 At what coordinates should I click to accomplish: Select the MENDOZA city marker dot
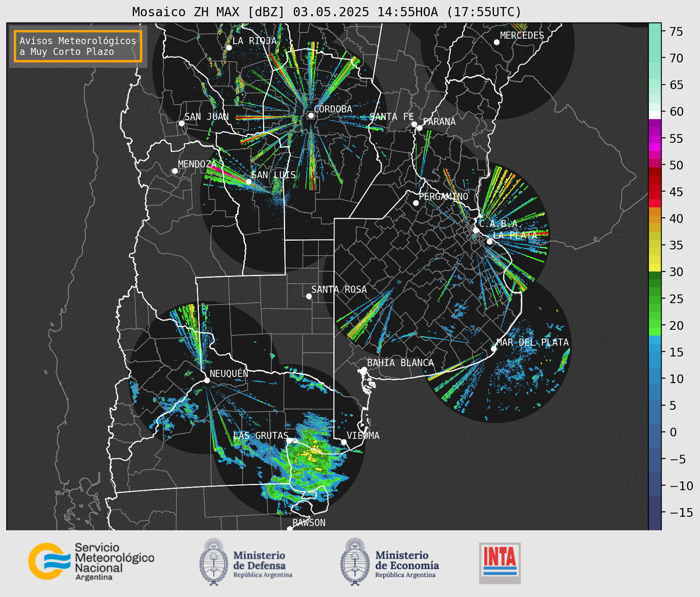click(x=175, y=171)
